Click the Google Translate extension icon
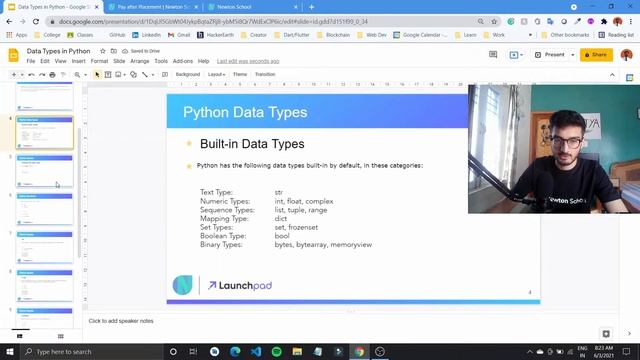This screenshot has height=360, width=640. click(551, 21)
